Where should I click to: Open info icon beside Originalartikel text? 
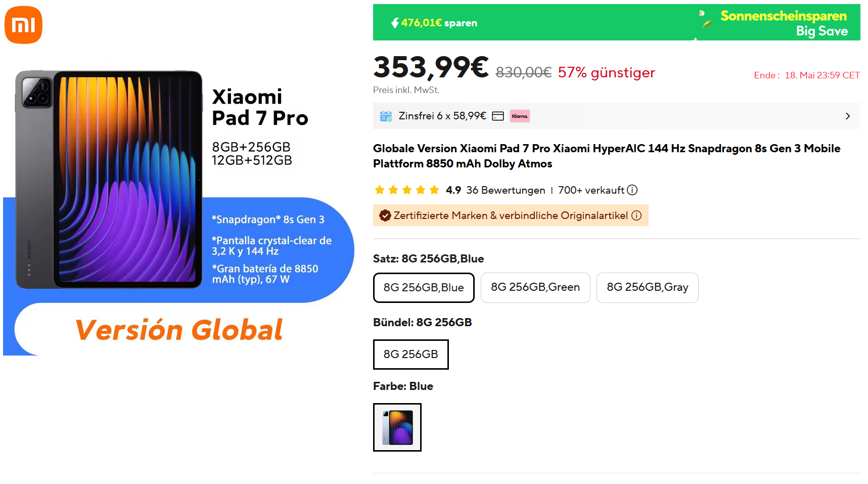[636, 215]
